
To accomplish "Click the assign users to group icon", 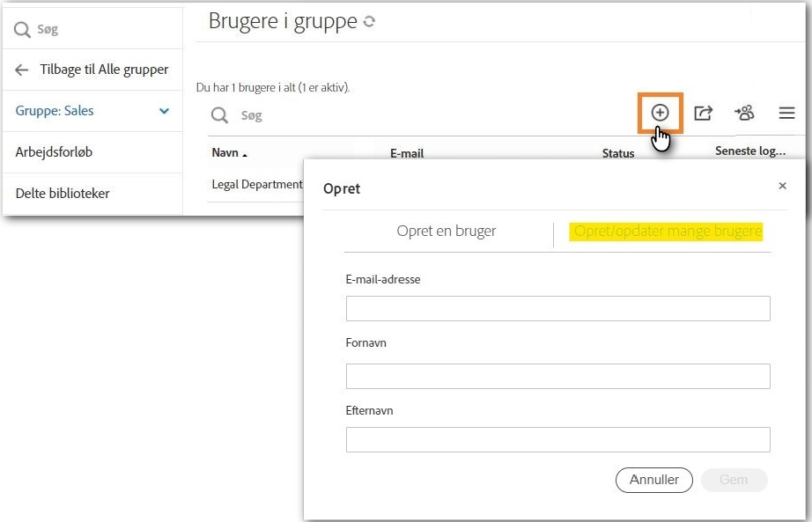I will point(744,113).
